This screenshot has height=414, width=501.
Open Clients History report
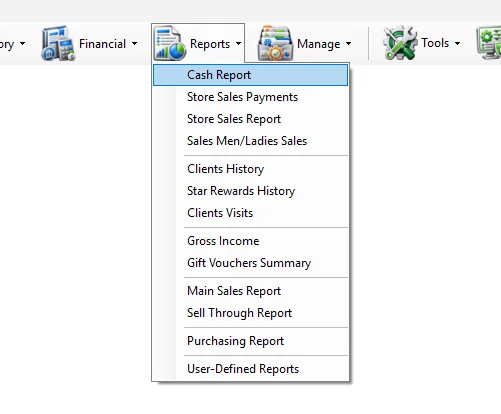pyautogui.click(x=250, y=169)
